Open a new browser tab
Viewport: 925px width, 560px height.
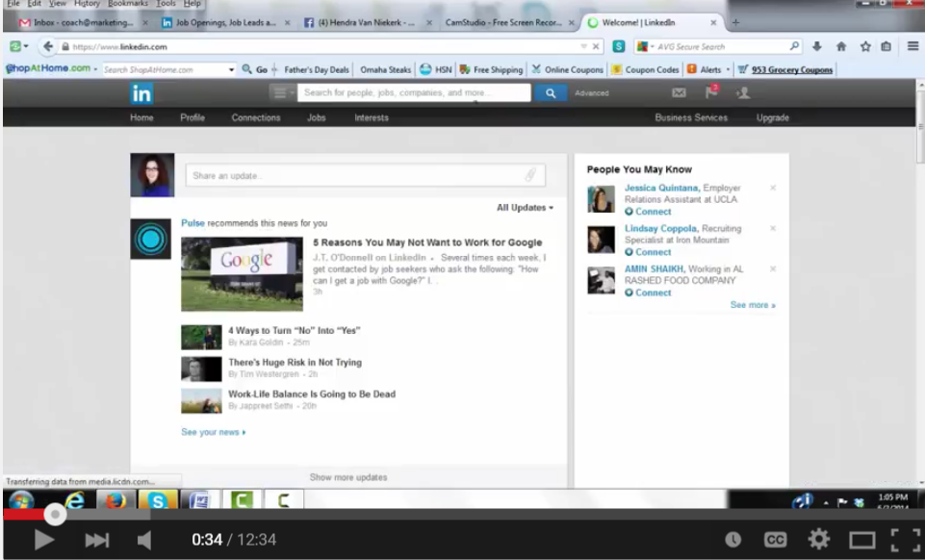click(x=735, y=22)
